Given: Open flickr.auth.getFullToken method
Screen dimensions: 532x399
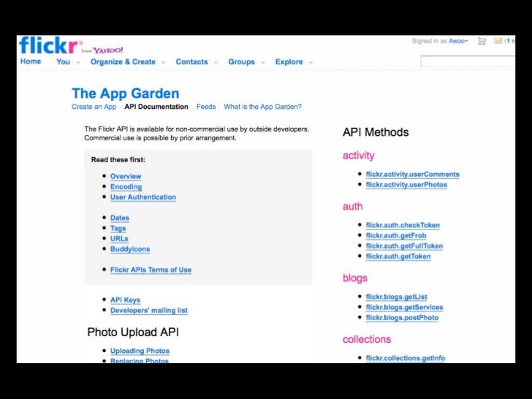Looking at the screenshot, I should click(x=404, y=246).
